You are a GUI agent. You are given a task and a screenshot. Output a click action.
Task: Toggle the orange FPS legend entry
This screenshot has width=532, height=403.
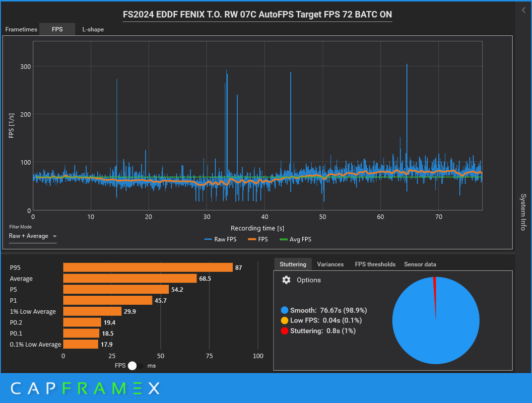point(258,239)
